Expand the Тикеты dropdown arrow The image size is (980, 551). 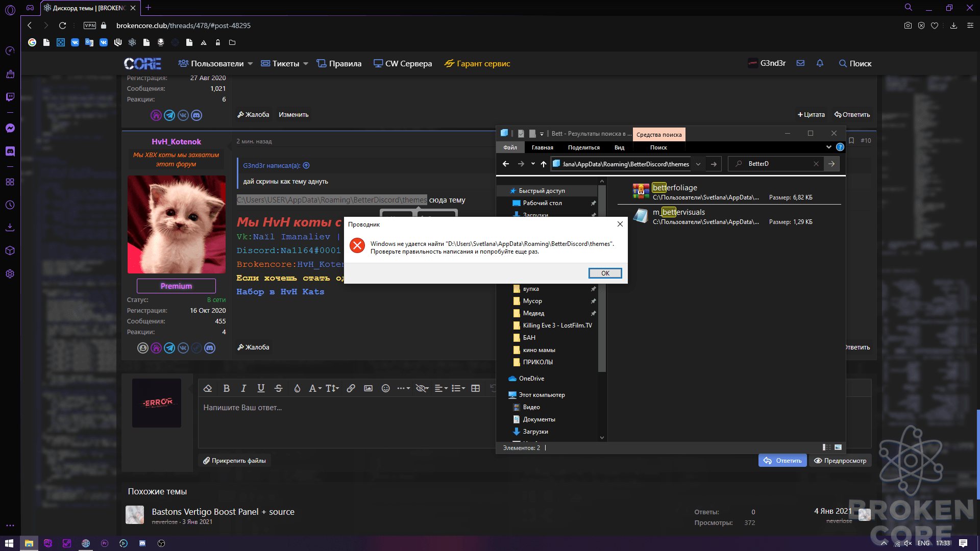pyautogui.click(x=306, y=64)
